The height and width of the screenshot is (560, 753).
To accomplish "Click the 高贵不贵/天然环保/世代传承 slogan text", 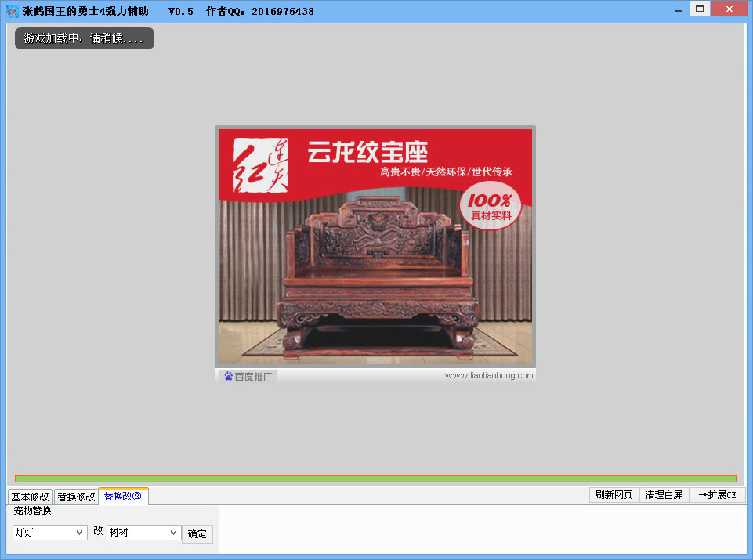I will coord(446,172).
